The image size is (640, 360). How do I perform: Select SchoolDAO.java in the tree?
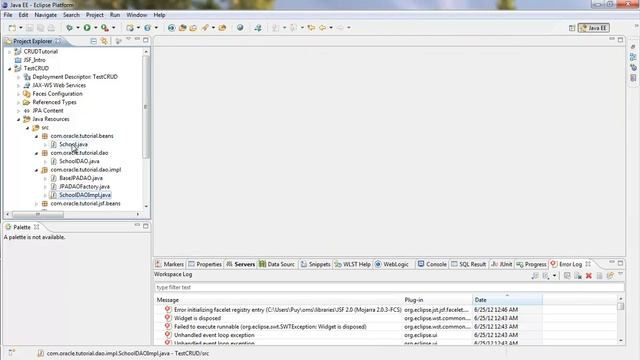[x=79, y=161]
